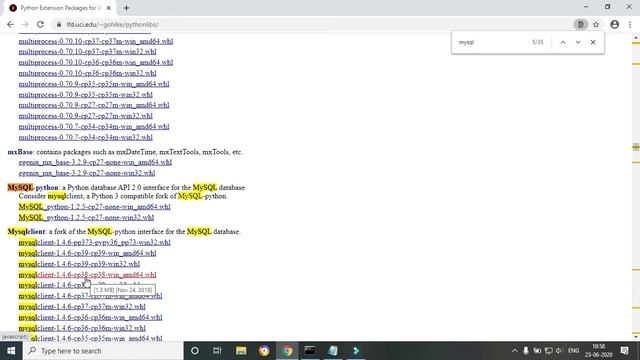The image size is (640, 360).
Task: Open the site lock info icon
Action: tap(59, 24)
